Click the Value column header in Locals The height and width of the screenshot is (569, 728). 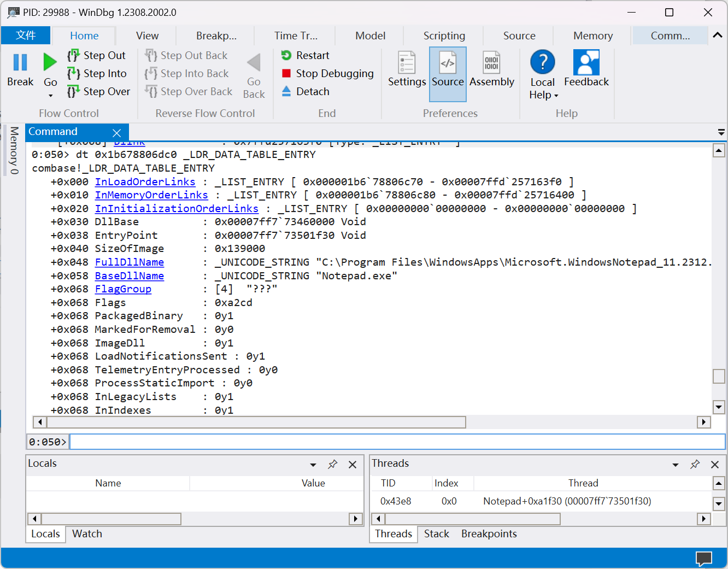click(313, 483)
